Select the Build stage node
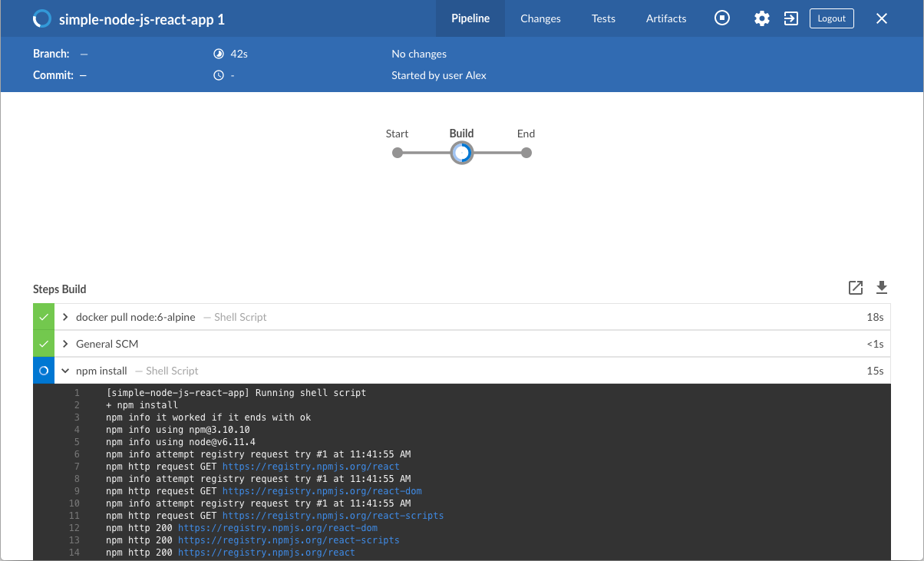This screenshot has width=924, height=561. (x=461, y=153)
